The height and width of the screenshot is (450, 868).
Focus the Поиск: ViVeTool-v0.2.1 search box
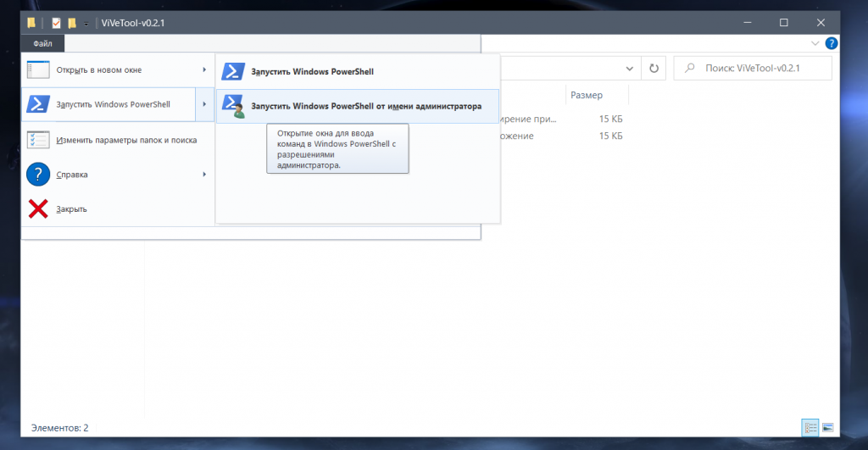click(753, 68)
